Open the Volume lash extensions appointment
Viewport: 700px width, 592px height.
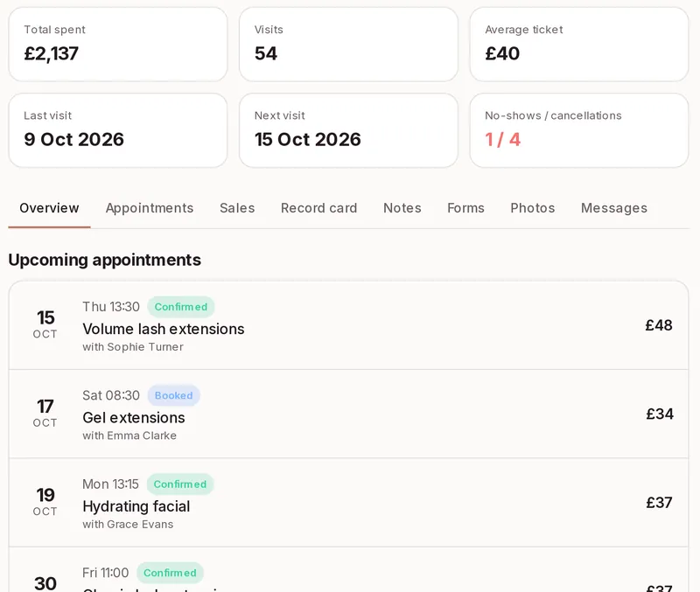click(x=348, y=325)
